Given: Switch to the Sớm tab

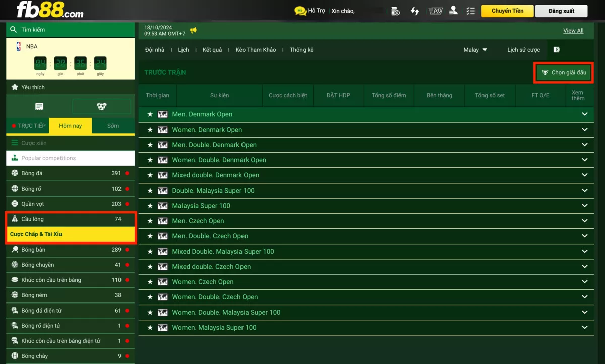Looking at the screenshot, I should click(x=113, y=126).
